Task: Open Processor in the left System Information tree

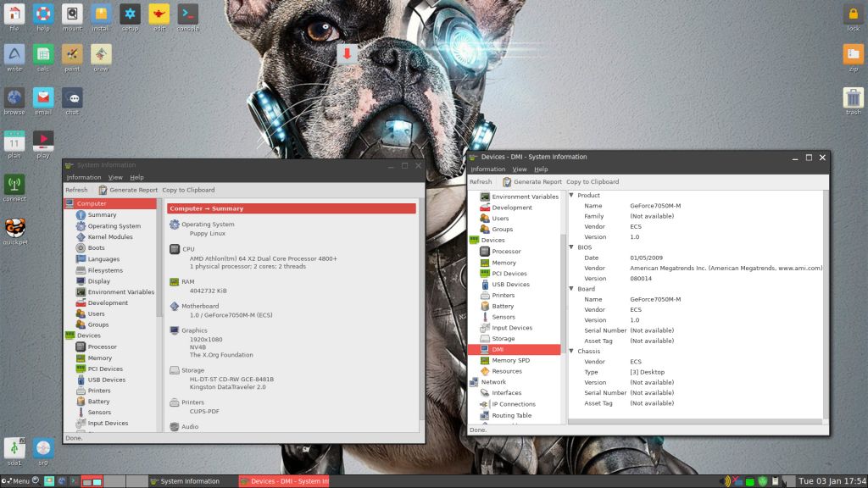Action: [102, 347]
